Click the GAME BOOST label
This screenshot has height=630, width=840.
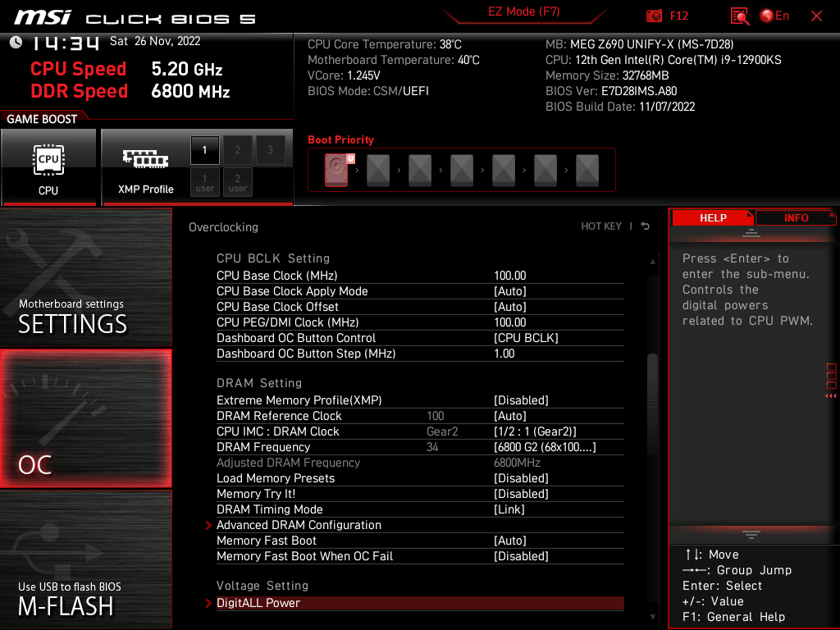pos(42,119)
